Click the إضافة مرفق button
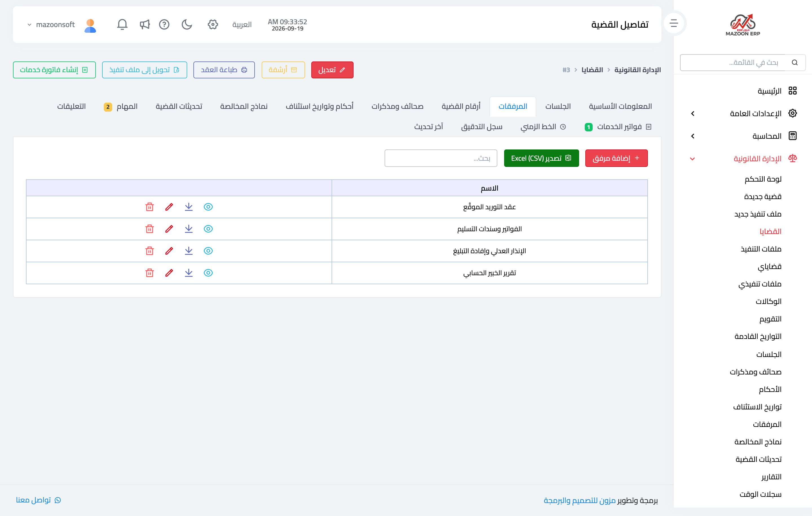812x516 pixels. pyautogui.click(x=616, y=158)
